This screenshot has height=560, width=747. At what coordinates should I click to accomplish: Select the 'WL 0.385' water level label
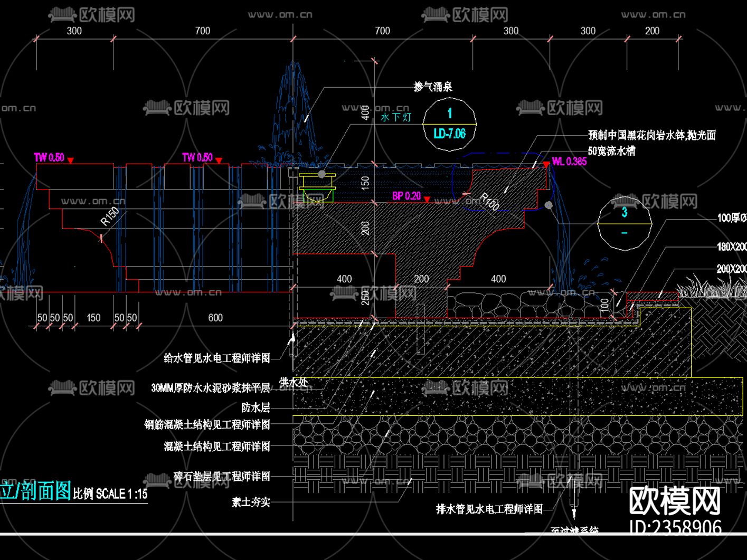pos(569,162)
